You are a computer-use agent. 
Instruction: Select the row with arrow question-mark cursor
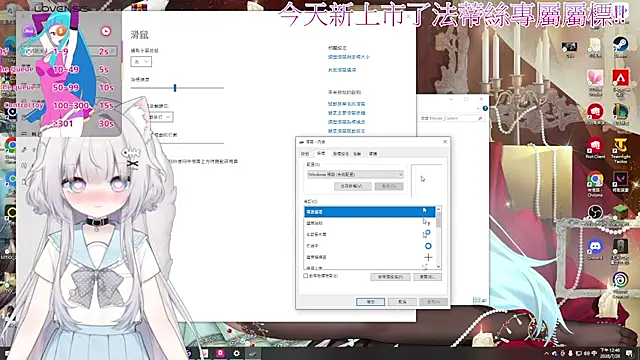point(369,223)
